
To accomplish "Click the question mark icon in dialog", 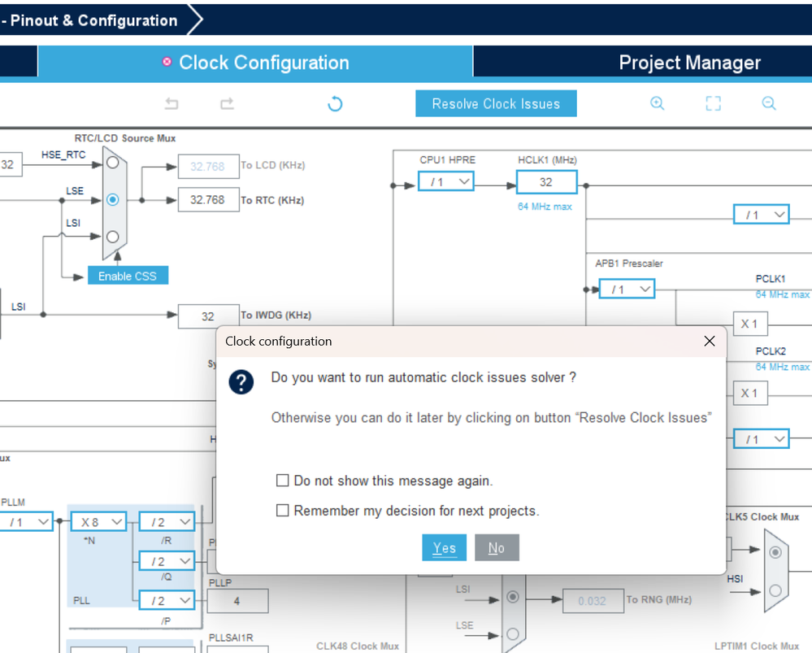I will tap(241, 382).
